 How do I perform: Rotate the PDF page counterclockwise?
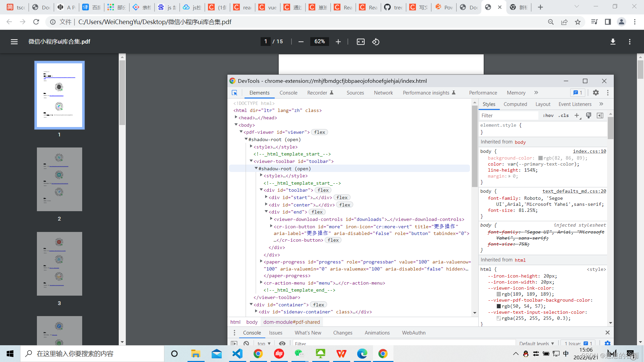[376, 42]
